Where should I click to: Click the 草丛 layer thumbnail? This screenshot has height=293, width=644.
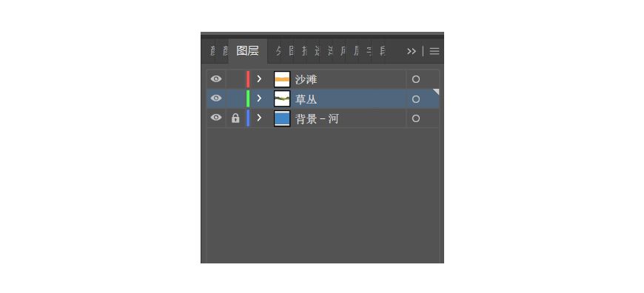(282, 99)
